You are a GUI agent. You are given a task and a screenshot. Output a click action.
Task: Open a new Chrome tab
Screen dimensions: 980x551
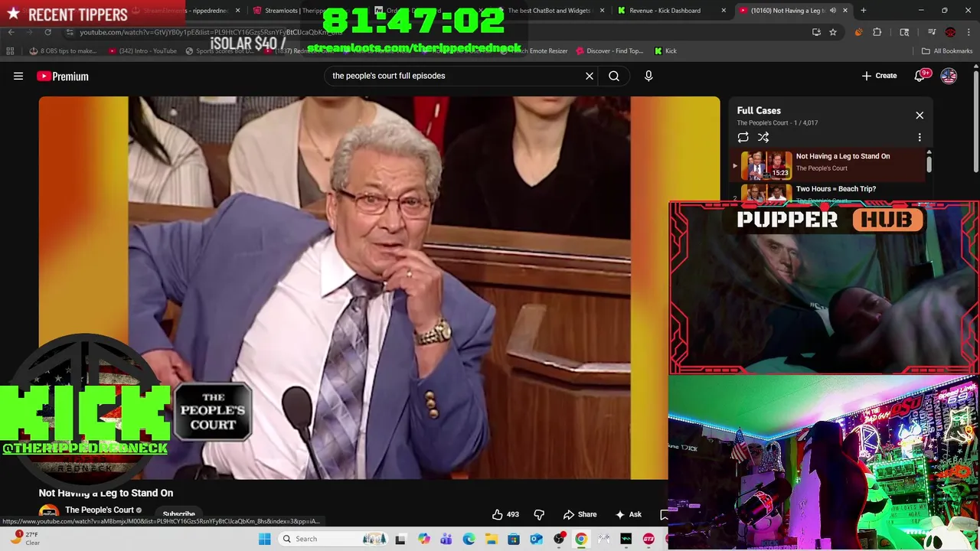[864, 11]
